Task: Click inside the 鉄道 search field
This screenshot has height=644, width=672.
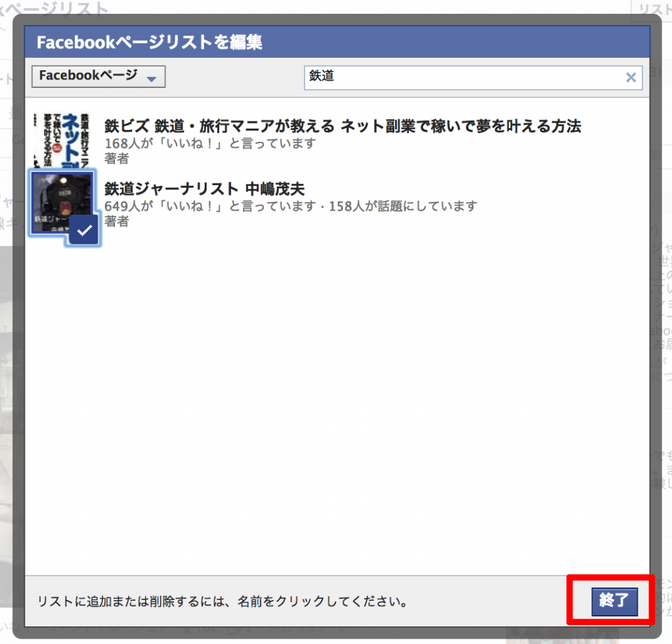Action: coord(459,77)
